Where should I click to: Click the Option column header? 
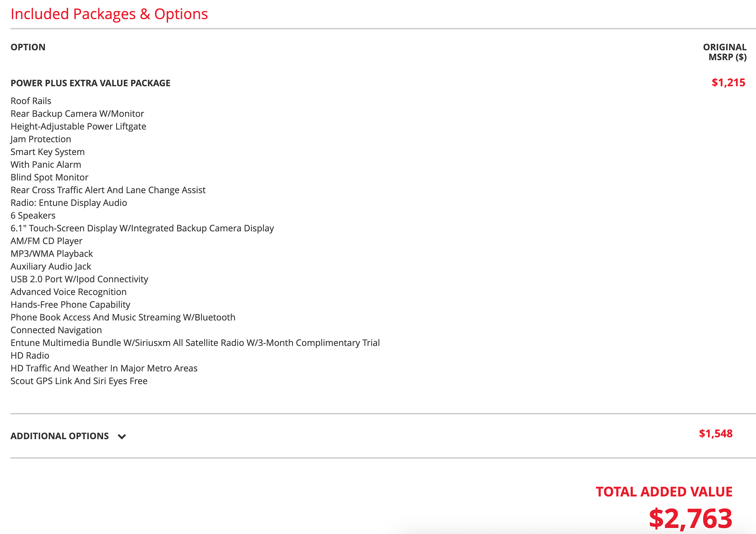tap(28, 47)
